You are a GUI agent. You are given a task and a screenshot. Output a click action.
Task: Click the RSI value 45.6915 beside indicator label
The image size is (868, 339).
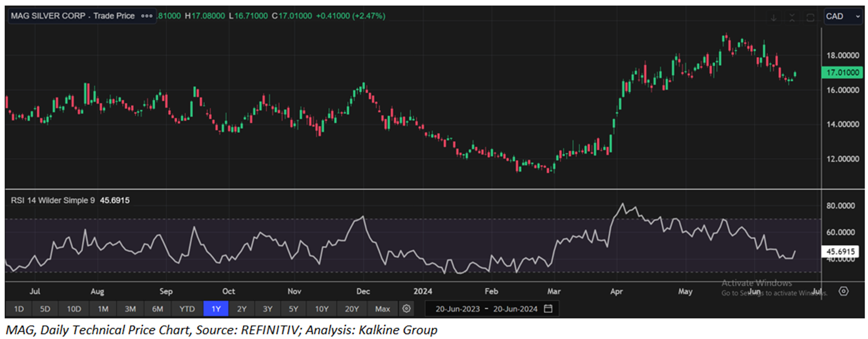(x=114, y=201)
